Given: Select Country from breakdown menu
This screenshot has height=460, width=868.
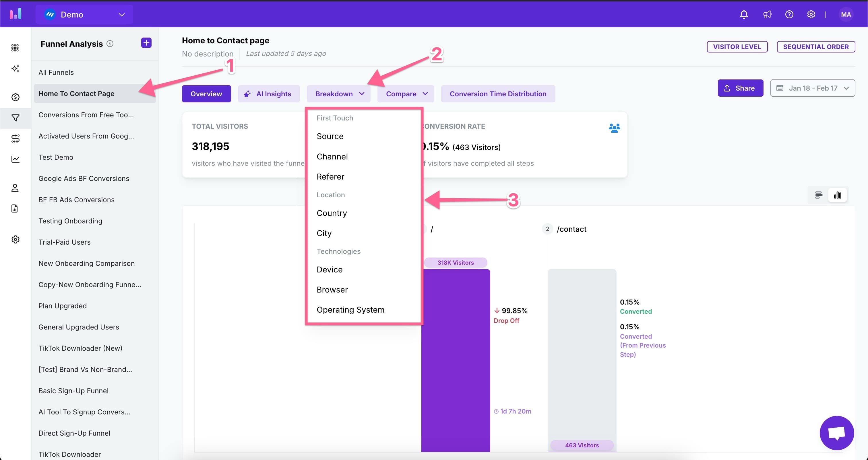Looking at the screenshot, I should click(x=332, y=213).
